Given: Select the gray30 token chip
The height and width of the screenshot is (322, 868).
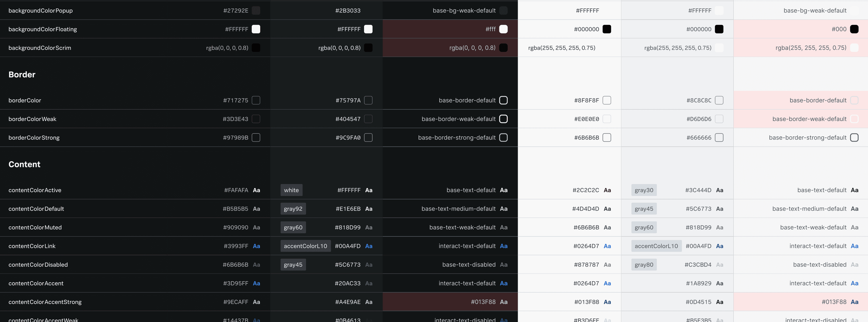Looking at the screenshot, I should click(x=644, y=190).
